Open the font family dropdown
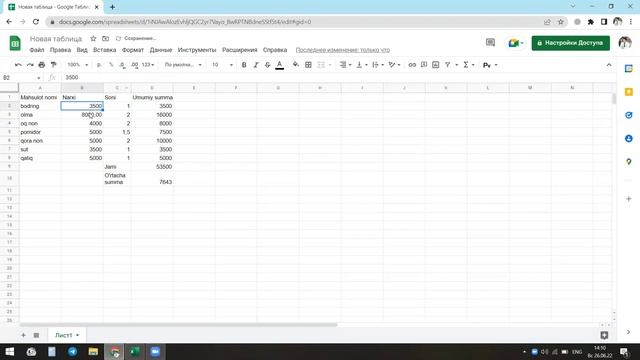The height and width of the screenshot is (360, 640). tap(183, 65)
